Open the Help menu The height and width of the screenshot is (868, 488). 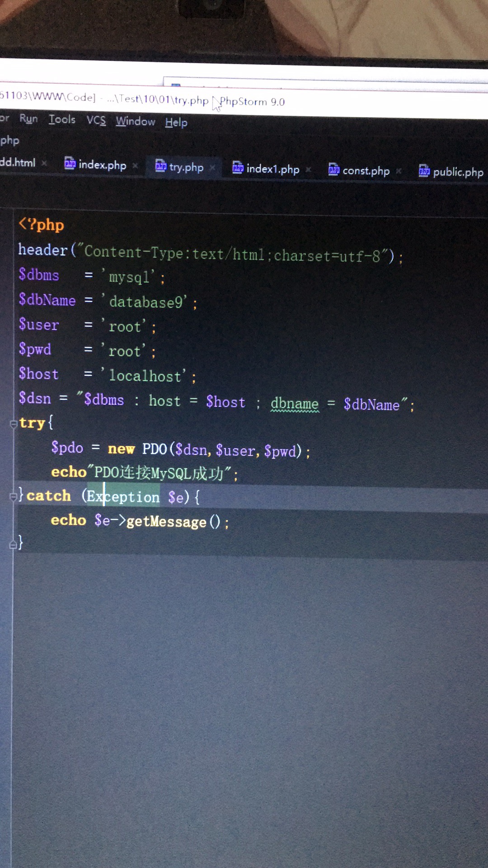(176, 122)
